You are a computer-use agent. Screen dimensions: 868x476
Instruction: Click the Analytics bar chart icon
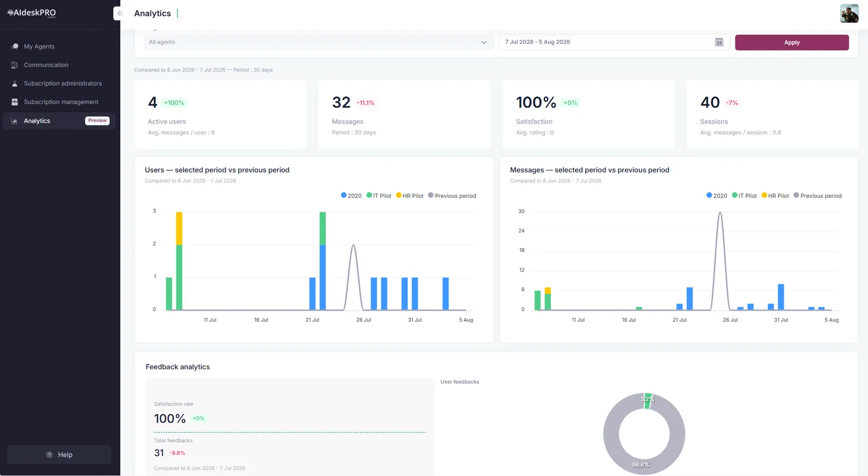click(15, 121)
